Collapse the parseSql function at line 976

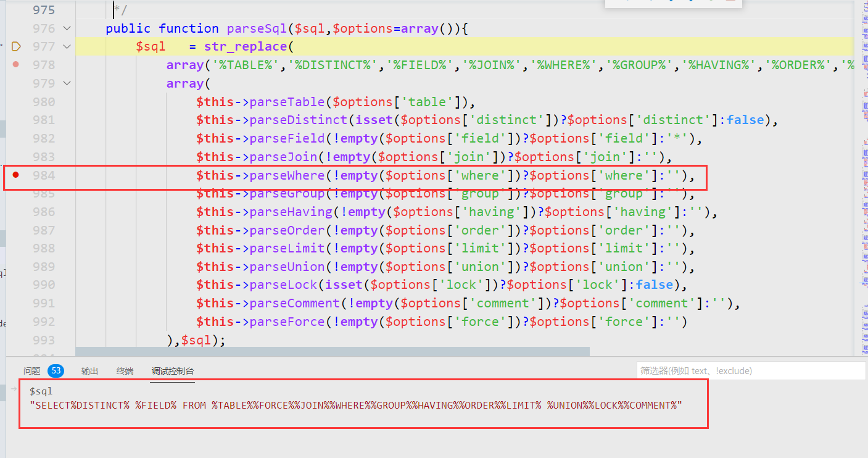point(67,28)
